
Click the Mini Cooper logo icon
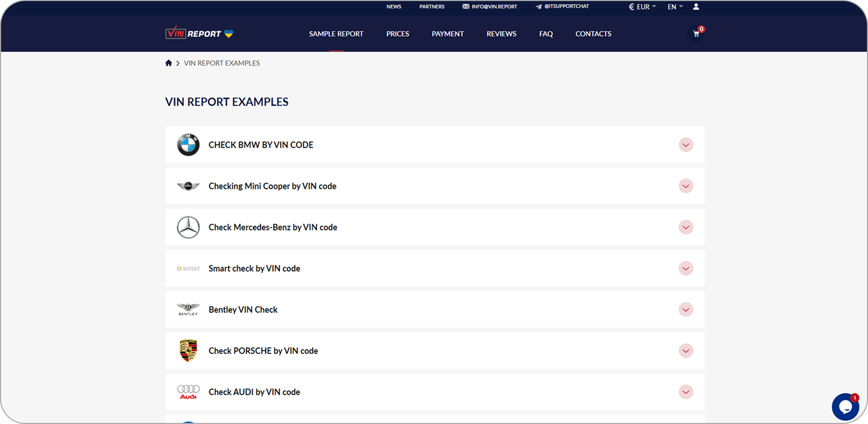pyautogui.click(x=188, y=186)
